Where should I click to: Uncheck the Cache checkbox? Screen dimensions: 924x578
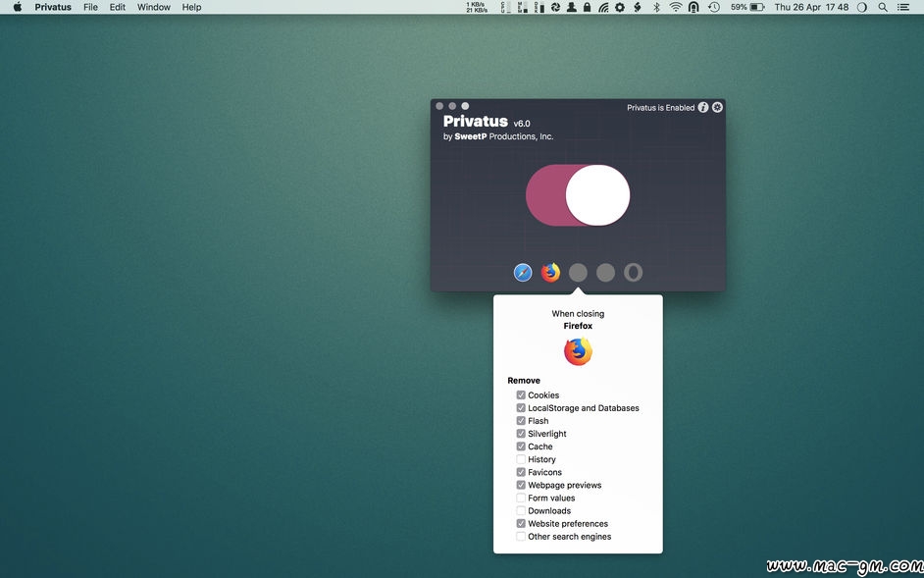pos(521,447)
